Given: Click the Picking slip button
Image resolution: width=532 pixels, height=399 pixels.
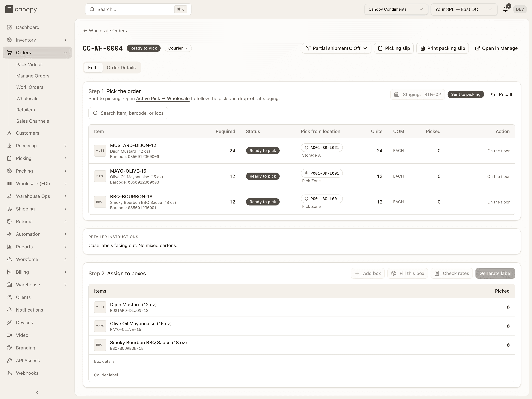Looking at the screenshot, I should pyautogui.click(x=394, y=48).
